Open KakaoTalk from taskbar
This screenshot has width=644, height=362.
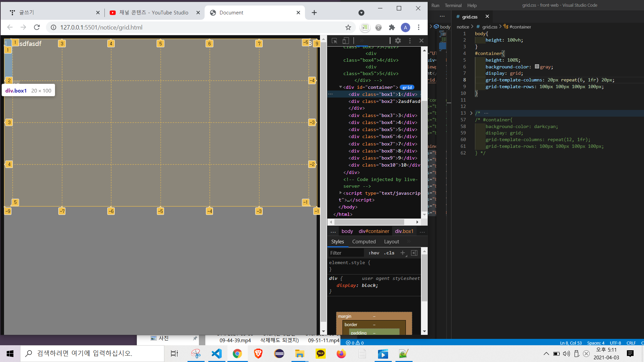pos(321,354)
